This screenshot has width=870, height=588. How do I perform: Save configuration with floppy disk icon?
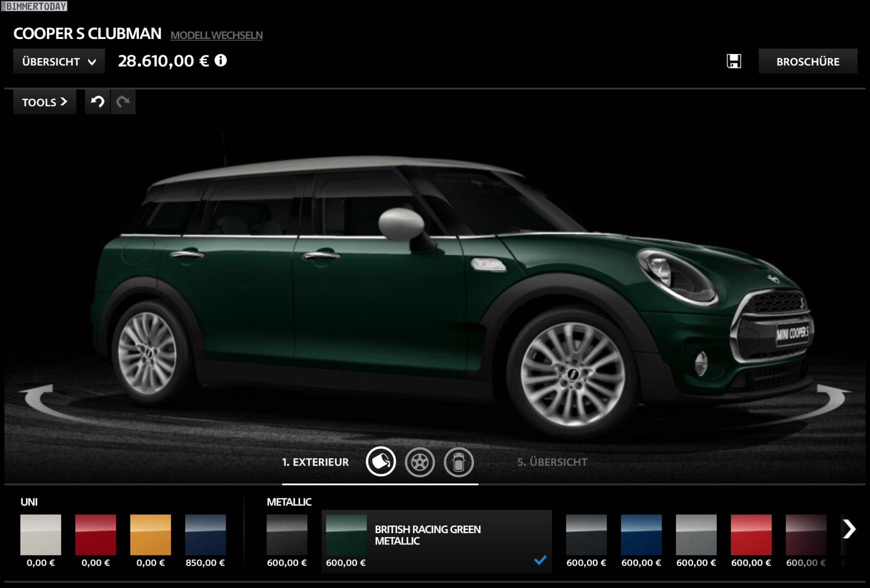734,61
